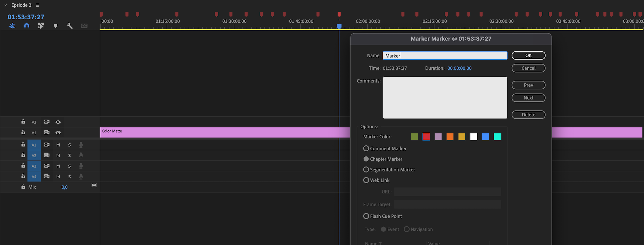Toggle Snap in Timeline magnet icon
Viewport: 644px width, 245px height.
[26, 26]
